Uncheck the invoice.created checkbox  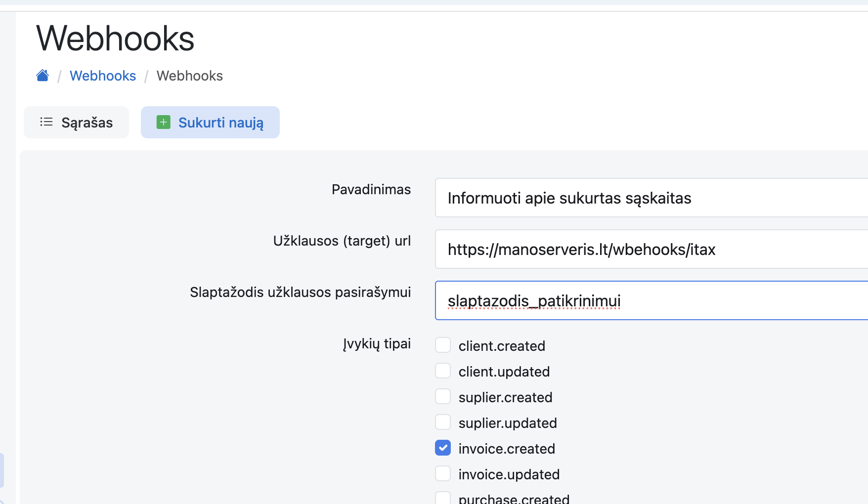point(443,448)
